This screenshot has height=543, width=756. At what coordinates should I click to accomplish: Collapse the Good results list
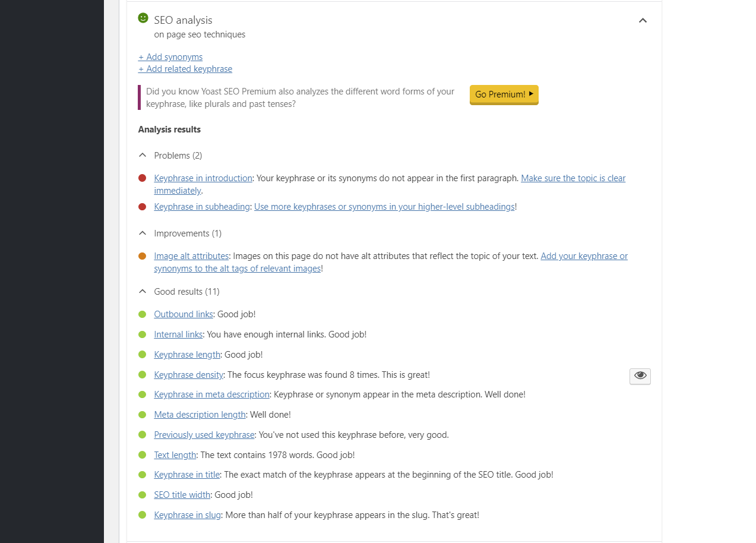pyautogui.click(x=142, y=291)
